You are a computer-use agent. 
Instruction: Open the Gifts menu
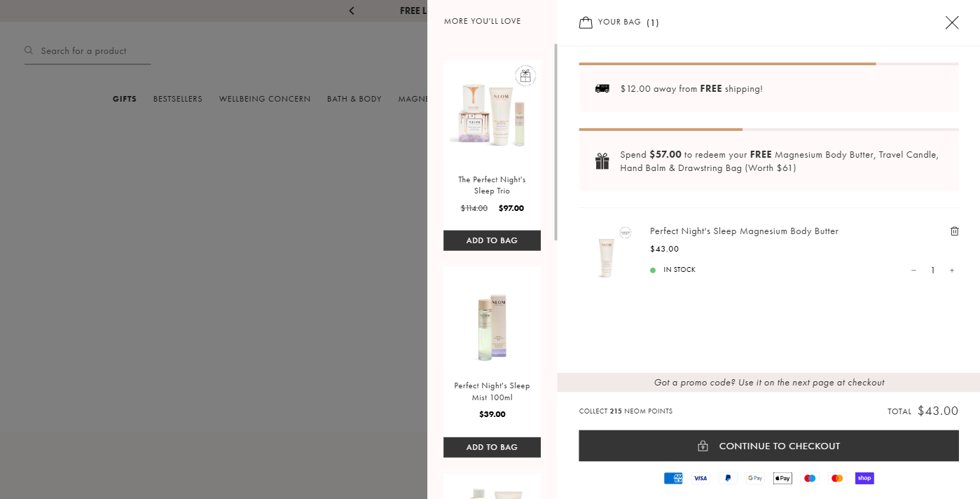point(125,99)
